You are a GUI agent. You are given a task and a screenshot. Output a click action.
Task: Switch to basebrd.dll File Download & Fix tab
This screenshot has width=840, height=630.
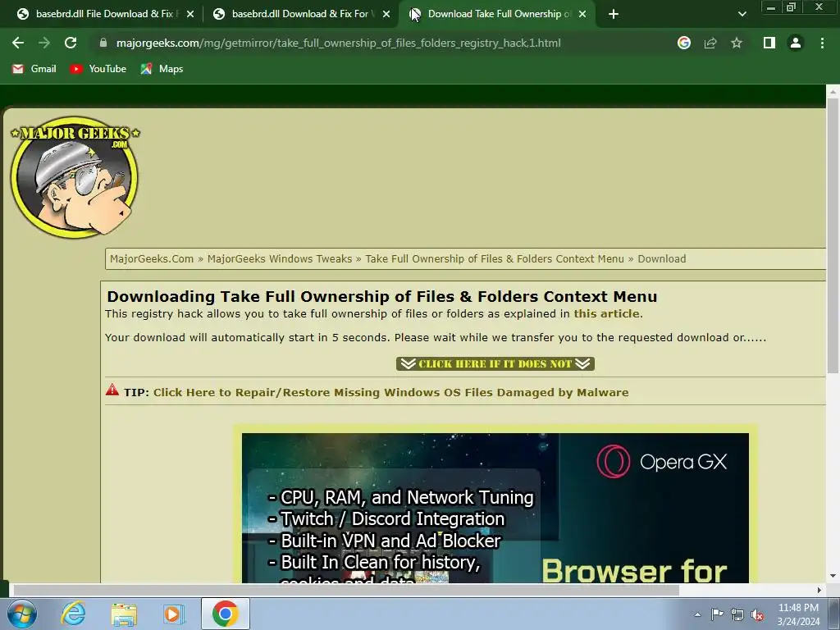(104, 14)
